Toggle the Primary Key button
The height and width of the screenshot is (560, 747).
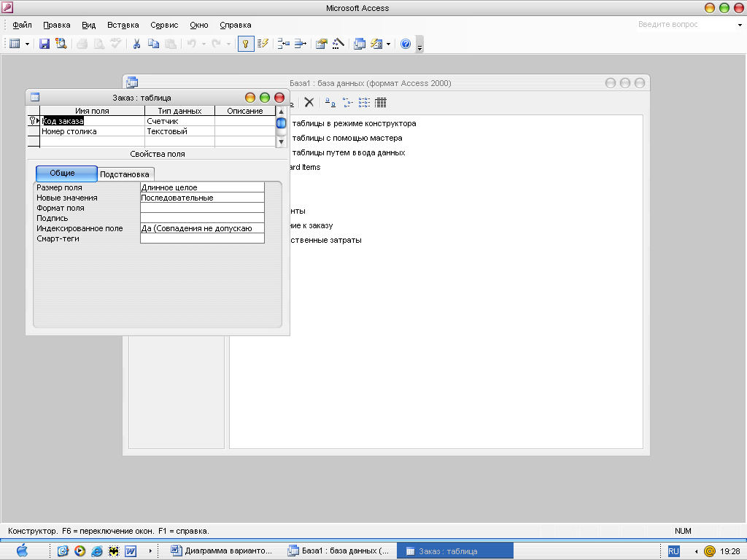pos(246,44)
